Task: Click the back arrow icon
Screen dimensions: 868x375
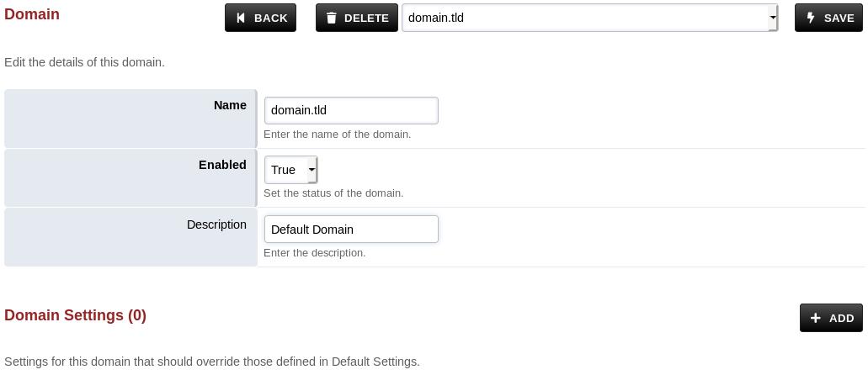Action: (241, 18)
